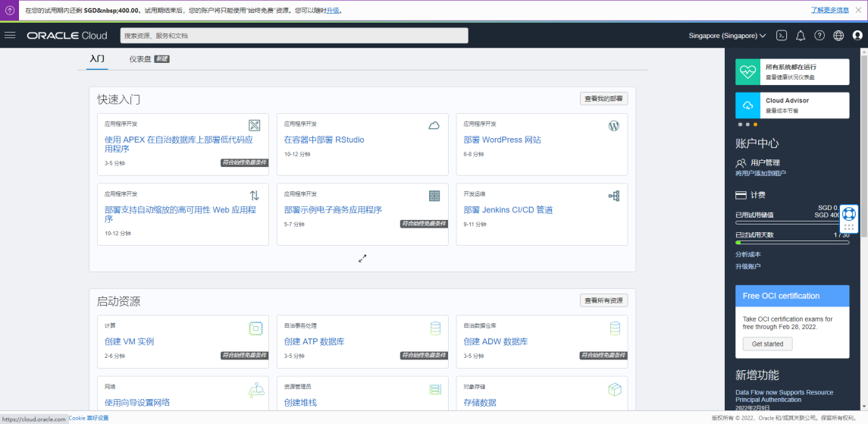Click the 升级 link in the banner
Screen dimensions: 868x424
click(x=333, y=10)
